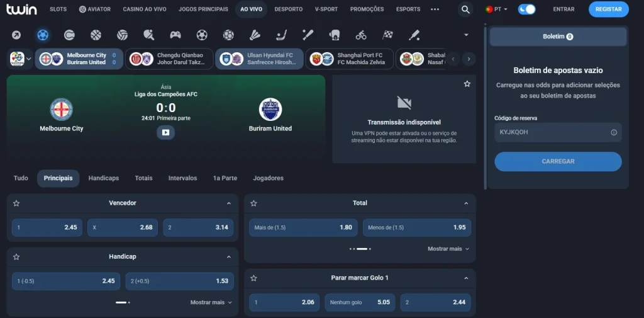Image resolution: width=644 pixels, height=318 pixels.
Task: Click the ENTRAR button
Action: click(x=564, y=9)
